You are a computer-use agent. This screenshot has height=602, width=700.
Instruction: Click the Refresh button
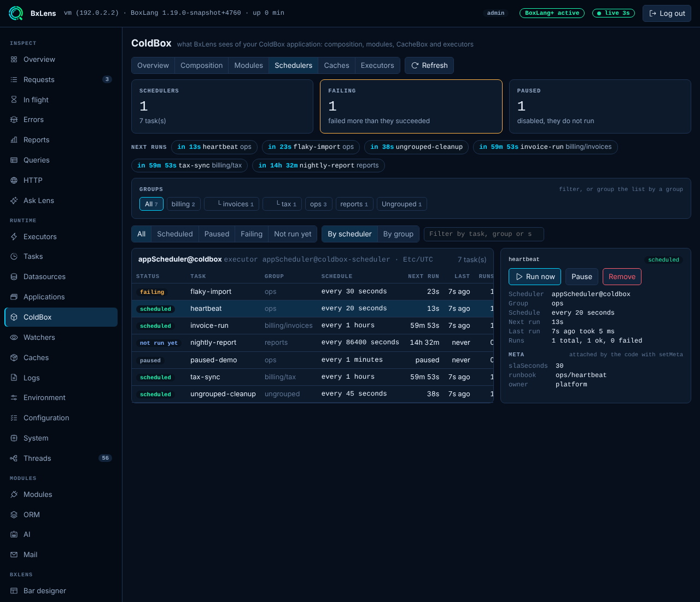[x=429, y=66]
